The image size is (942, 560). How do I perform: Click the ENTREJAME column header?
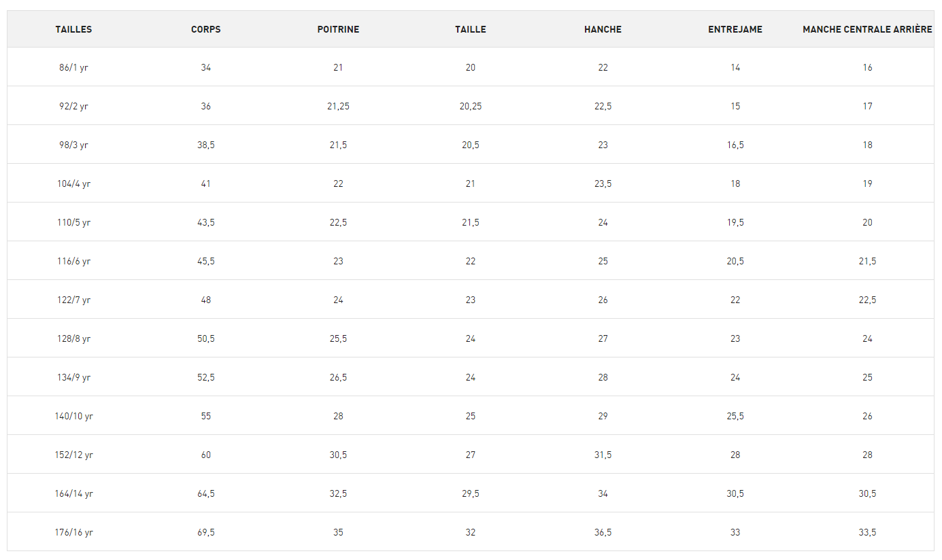[x=735, y=29]
